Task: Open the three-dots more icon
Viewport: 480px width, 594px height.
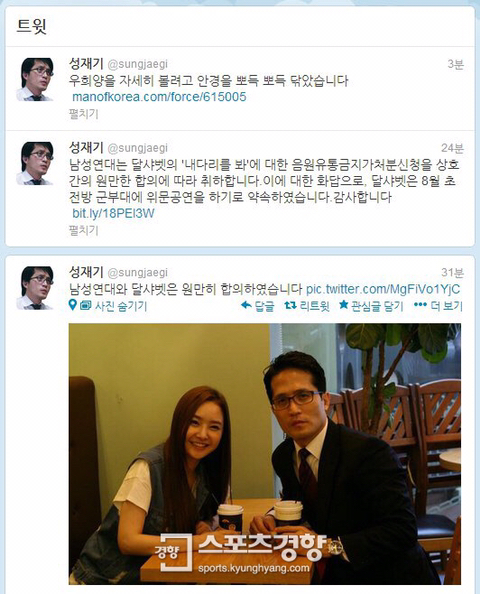Action: 420,305
